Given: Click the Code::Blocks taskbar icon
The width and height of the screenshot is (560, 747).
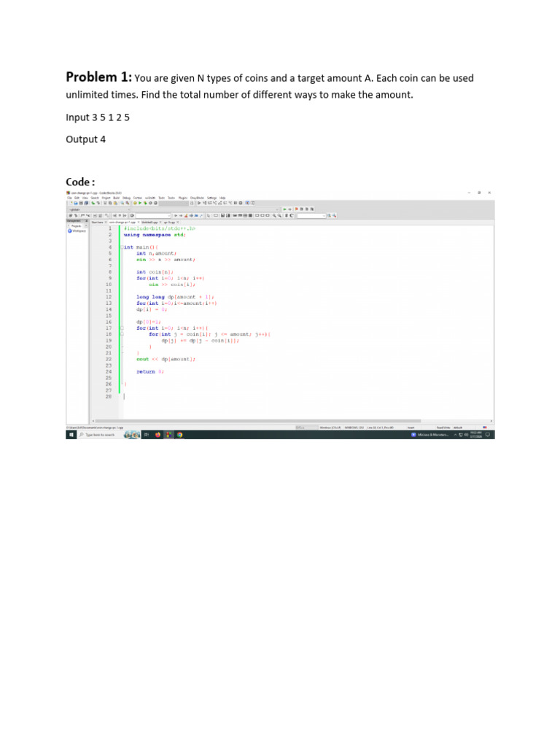Looking at the screenshot, I should coord(169,435).
